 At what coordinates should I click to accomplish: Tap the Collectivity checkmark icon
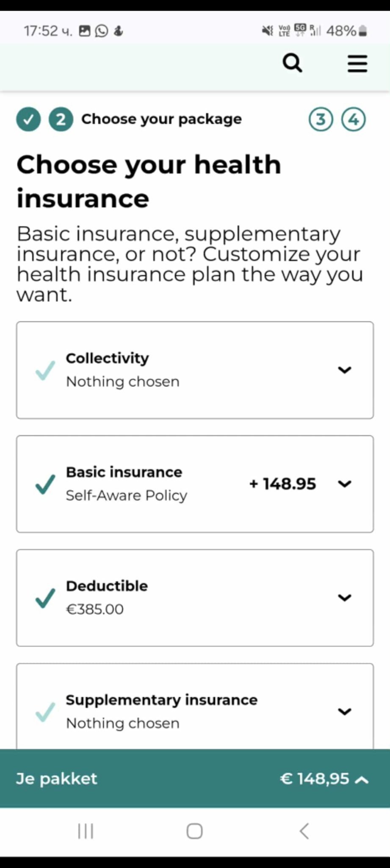click(45, 370)
